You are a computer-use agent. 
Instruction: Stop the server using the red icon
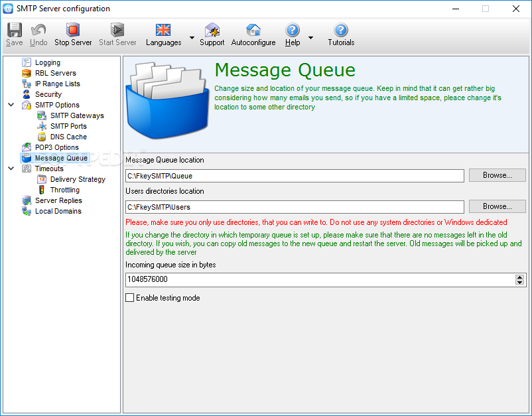tap(72, 30)
